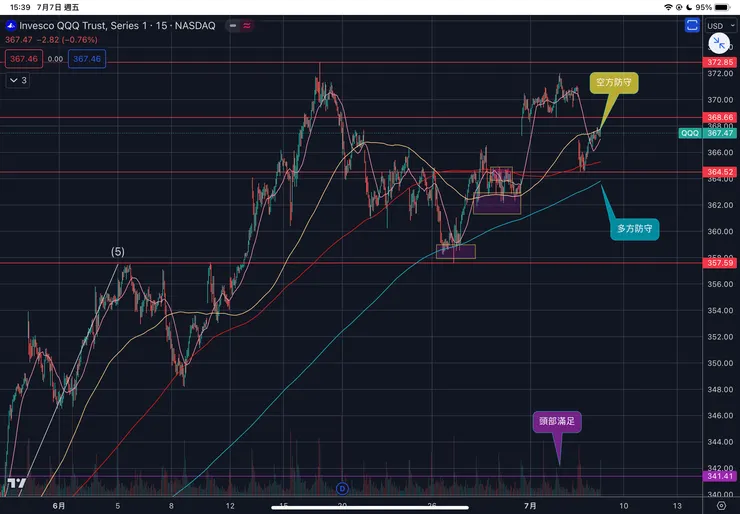The image size is (740, 514).
Task: Tap the blue D dividend marker
Action: click(x=342, y=489)
